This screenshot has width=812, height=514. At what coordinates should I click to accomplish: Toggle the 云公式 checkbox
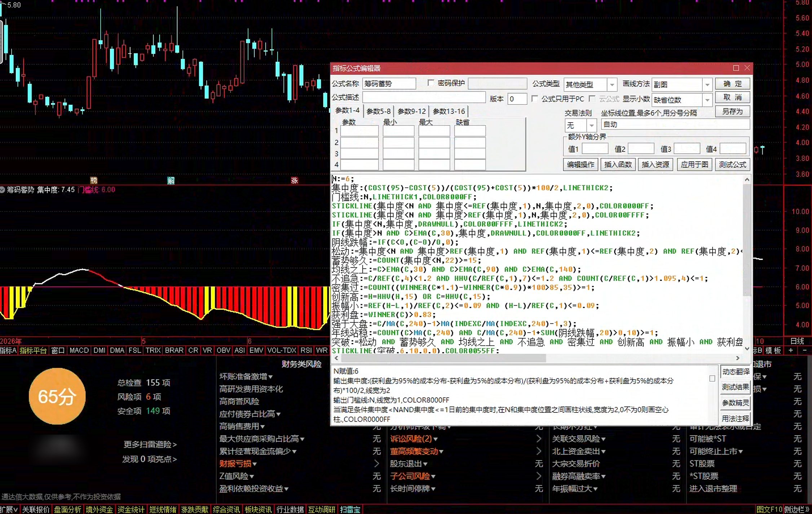point(592,98)
